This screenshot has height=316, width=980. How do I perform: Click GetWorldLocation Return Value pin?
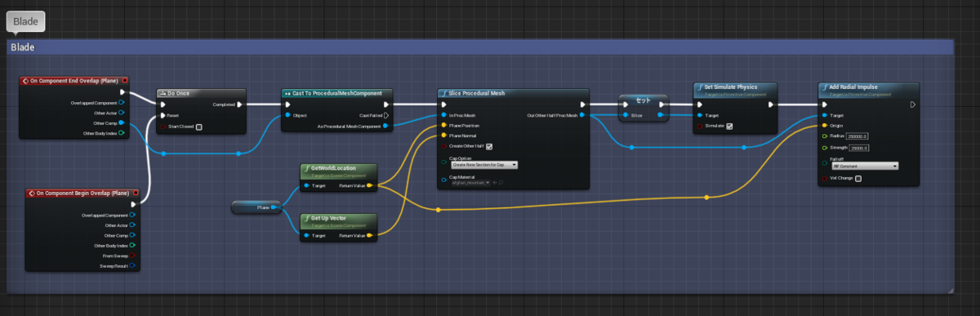coord(369,185)
